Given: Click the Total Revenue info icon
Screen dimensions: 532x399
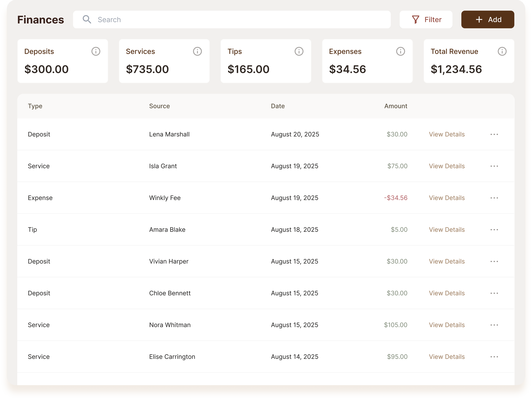Looking at the screenshot, I should (502, 51).
